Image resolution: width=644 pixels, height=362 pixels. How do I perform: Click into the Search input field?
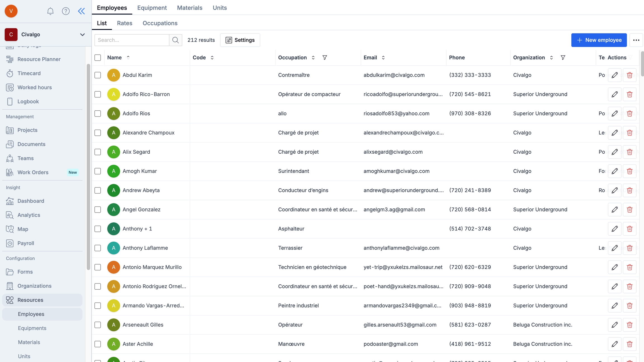coord(132,40)
